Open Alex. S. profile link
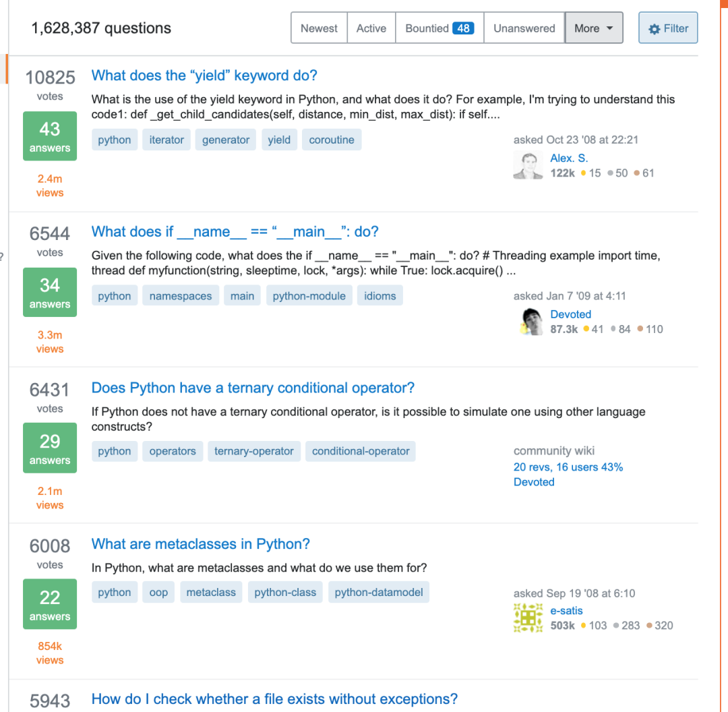 click(569, 158)
